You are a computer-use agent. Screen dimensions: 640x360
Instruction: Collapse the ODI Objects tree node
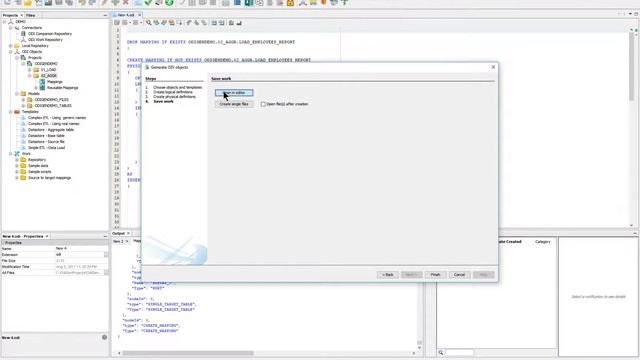(x=11, y=52)
